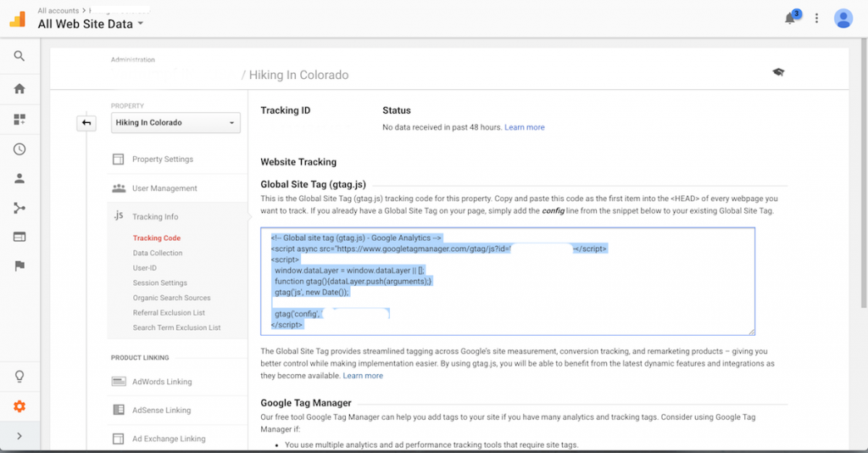Image resolution: width=868 pixels, height=453 pixels.
Task: Open Admin gear icon
Action: click(19, 406)
